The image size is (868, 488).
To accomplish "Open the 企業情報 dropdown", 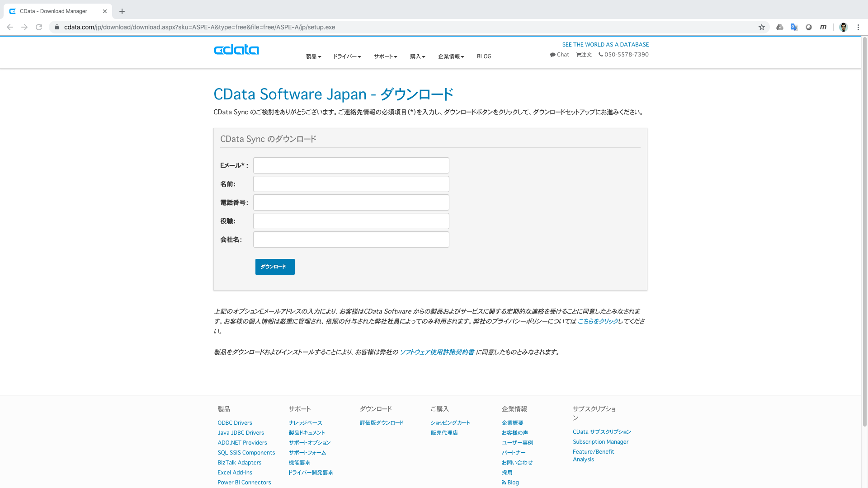I will point(450,56).
